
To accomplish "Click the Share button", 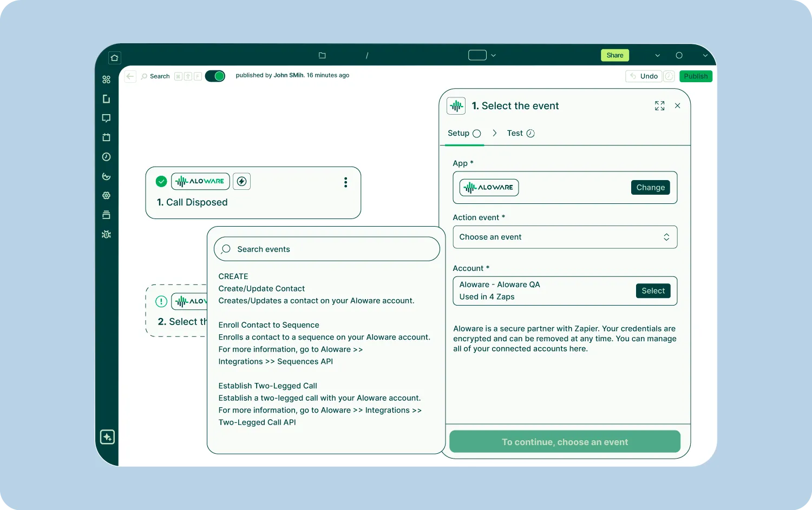I will [x=615, y=55].
